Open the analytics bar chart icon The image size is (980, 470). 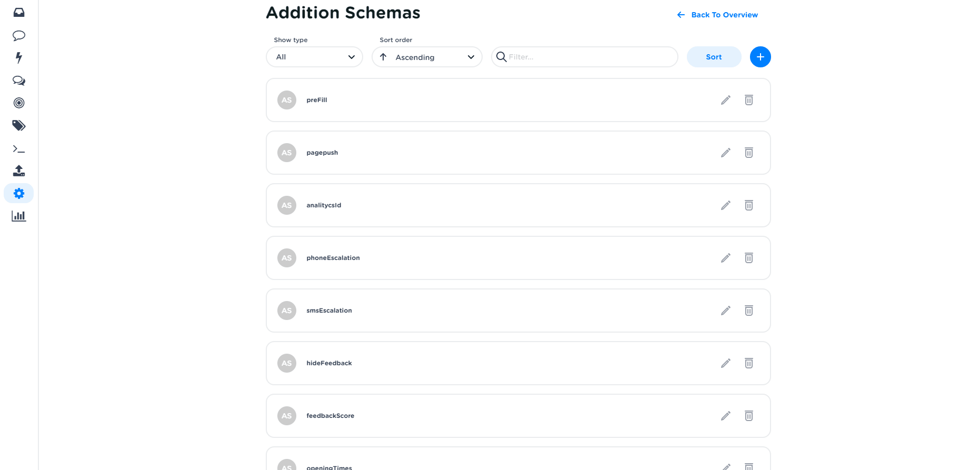[18, 216]
